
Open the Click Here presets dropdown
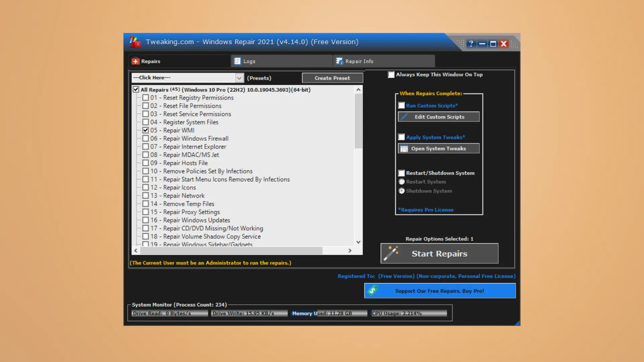click(x=239, y=78)
